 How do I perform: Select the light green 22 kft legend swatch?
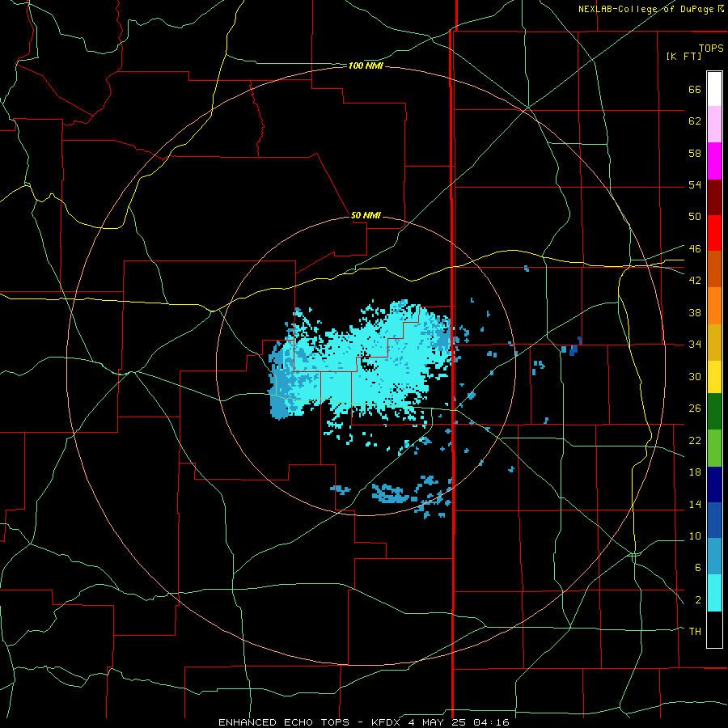click(714, 448)
